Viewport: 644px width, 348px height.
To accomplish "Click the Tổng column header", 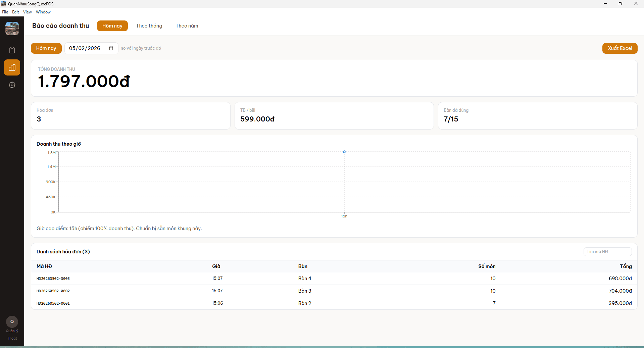I will coord(626,266).
